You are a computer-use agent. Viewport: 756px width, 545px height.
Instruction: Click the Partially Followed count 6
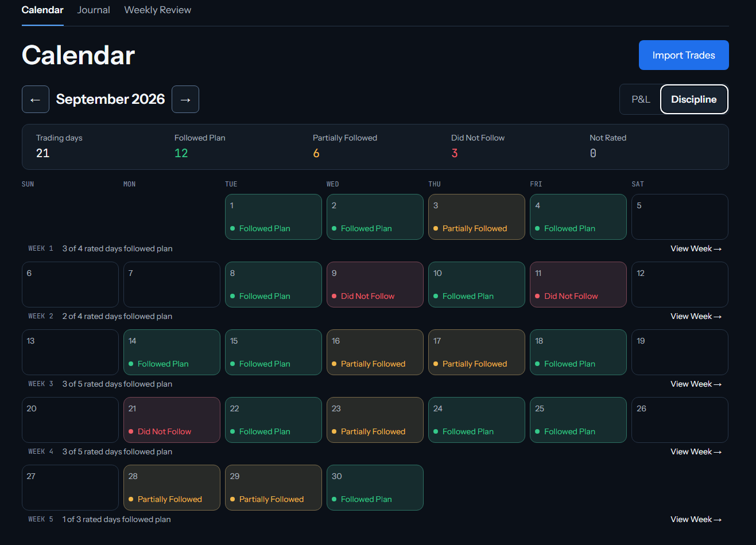(x=316, y=153)
